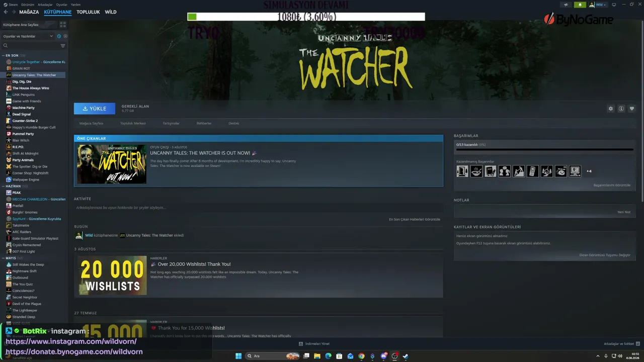Open Oyunlar ve Yazılımlar dropdown
The width and height of the screenshot is (644, 362).
[x=28, y=36]
